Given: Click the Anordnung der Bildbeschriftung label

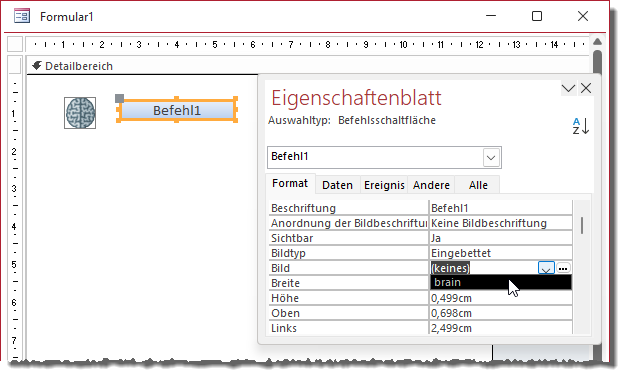Looking at the screenshot, I should (348, 223).
